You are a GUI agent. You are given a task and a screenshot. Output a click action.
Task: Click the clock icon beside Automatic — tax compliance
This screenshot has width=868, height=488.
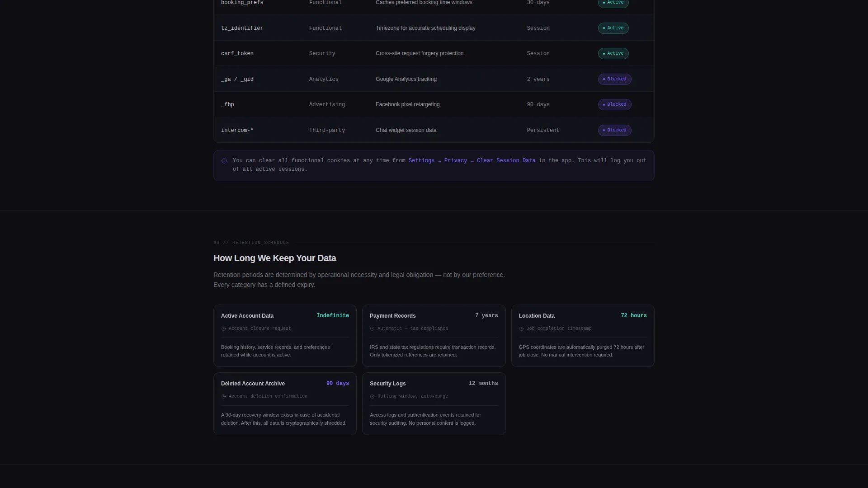pyautogui.click(x=372, y=329)
